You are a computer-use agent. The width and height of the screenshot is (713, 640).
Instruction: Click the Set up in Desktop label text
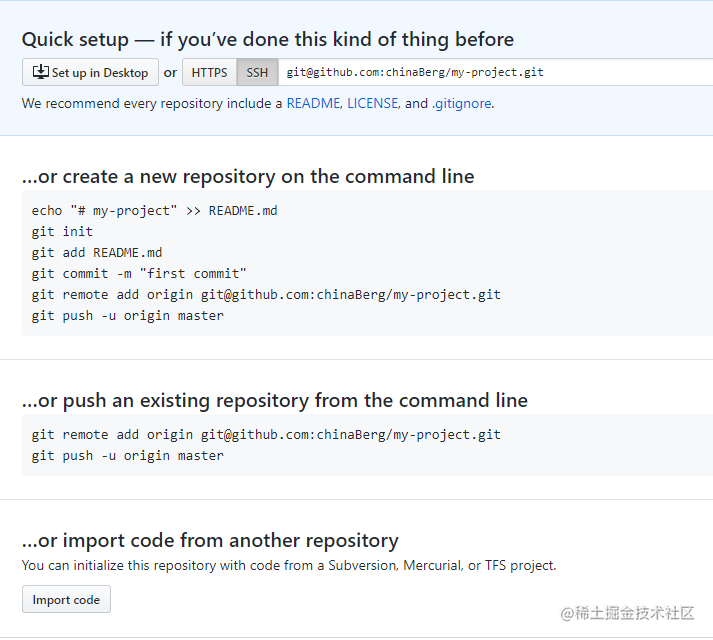point(100,73)
